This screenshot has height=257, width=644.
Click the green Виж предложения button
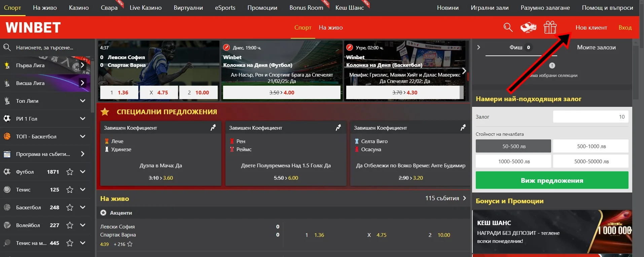(x=552, y=180)
